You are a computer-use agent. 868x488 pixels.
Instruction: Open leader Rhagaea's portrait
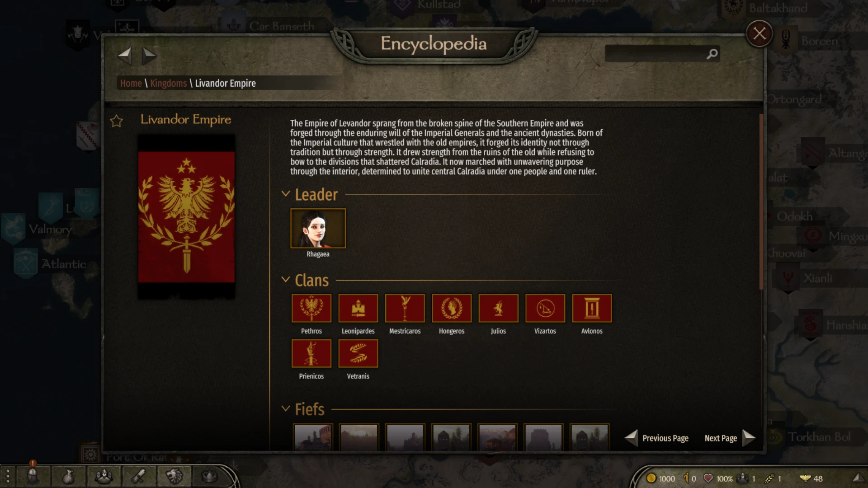click(318, 228)
